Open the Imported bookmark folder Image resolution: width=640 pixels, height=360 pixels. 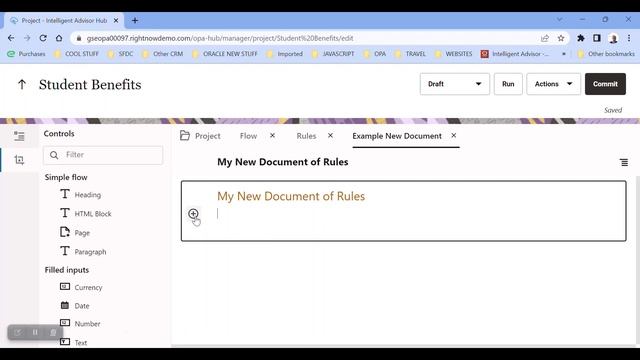pyautogui.click(x=284, y=54)
